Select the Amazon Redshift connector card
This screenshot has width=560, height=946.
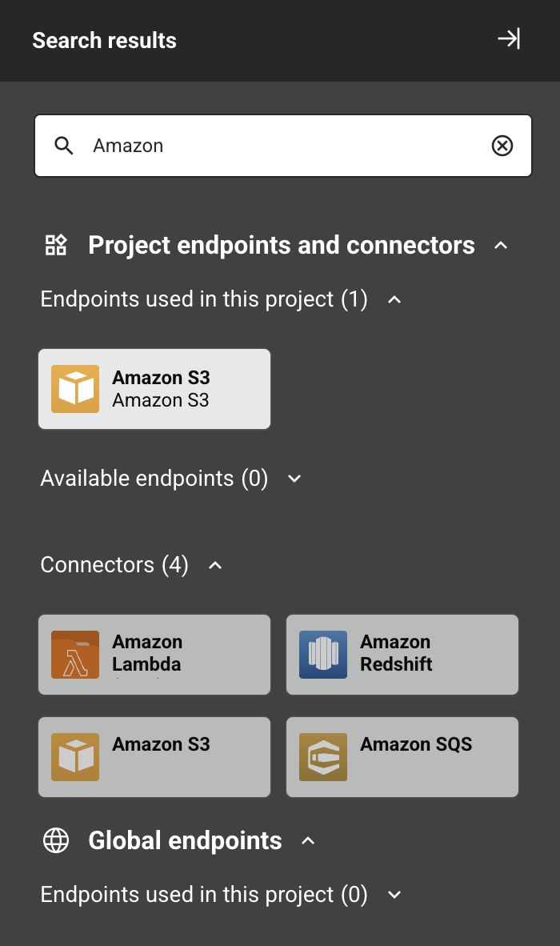coord(402,654)
